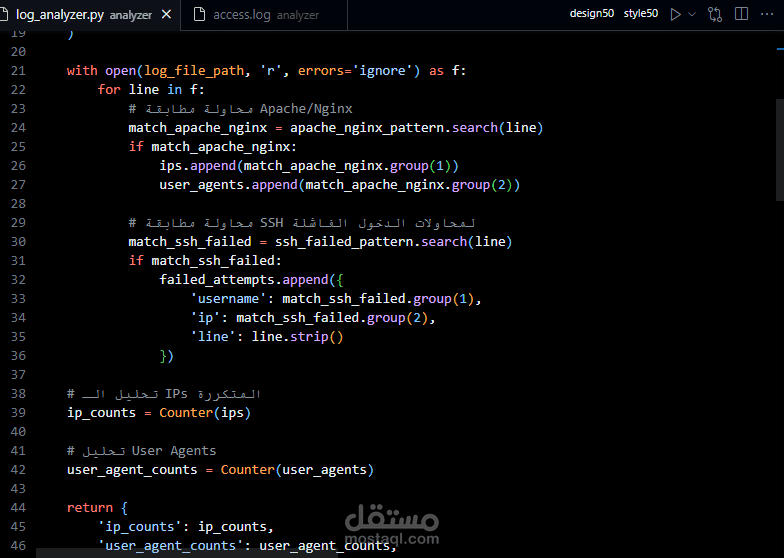The height and width of the screenshot is (558, 784).
Task: Open more editor actions ellipsis menu
Action: click(x=766, y=14)
